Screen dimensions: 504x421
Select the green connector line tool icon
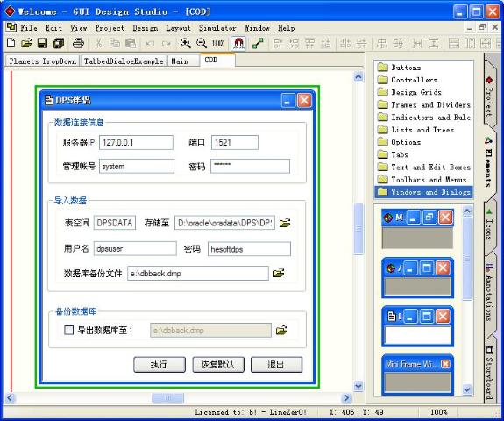[x=258, y=43]
